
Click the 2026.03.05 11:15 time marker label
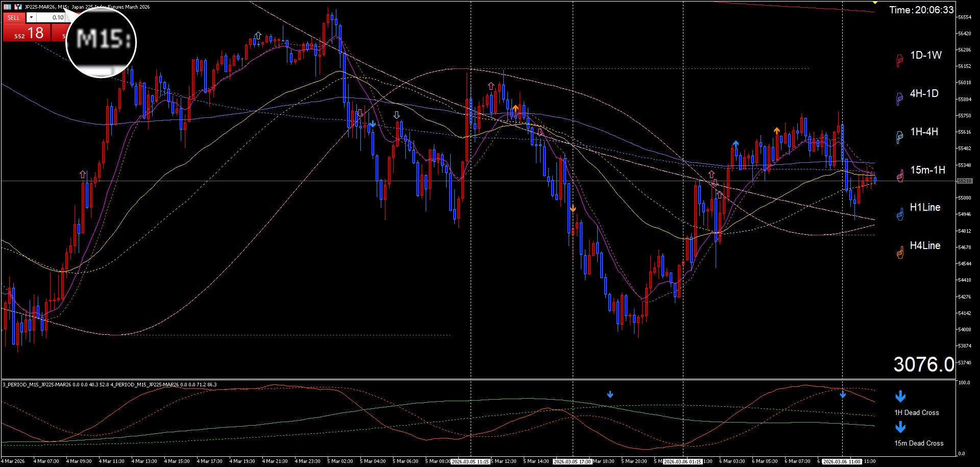click(x=470, y=461)
